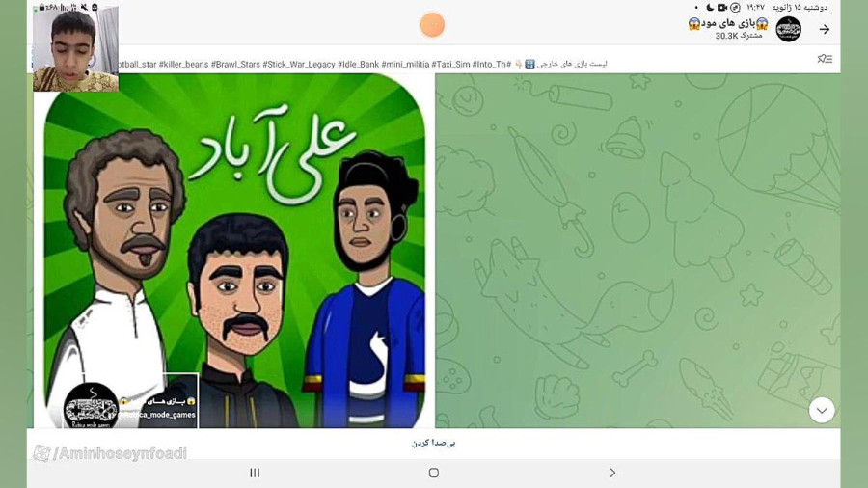The image size is (868, 488).
Task: Open the #Brawl_Stars hashtag
Action: click(235, 65)
